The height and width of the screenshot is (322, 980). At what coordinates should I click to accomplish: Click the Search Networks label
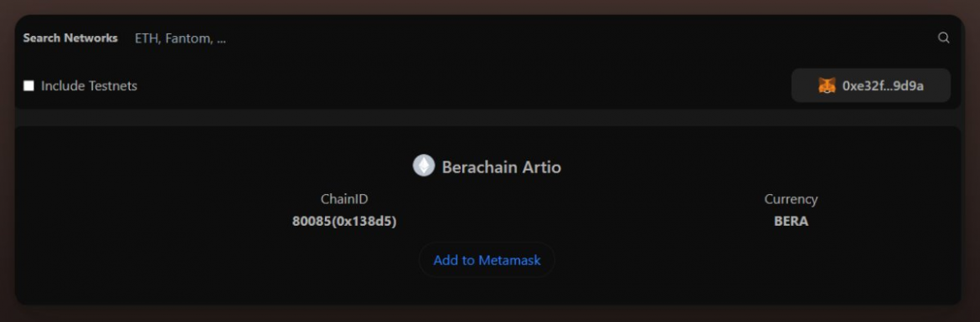(x=70, y=38)
